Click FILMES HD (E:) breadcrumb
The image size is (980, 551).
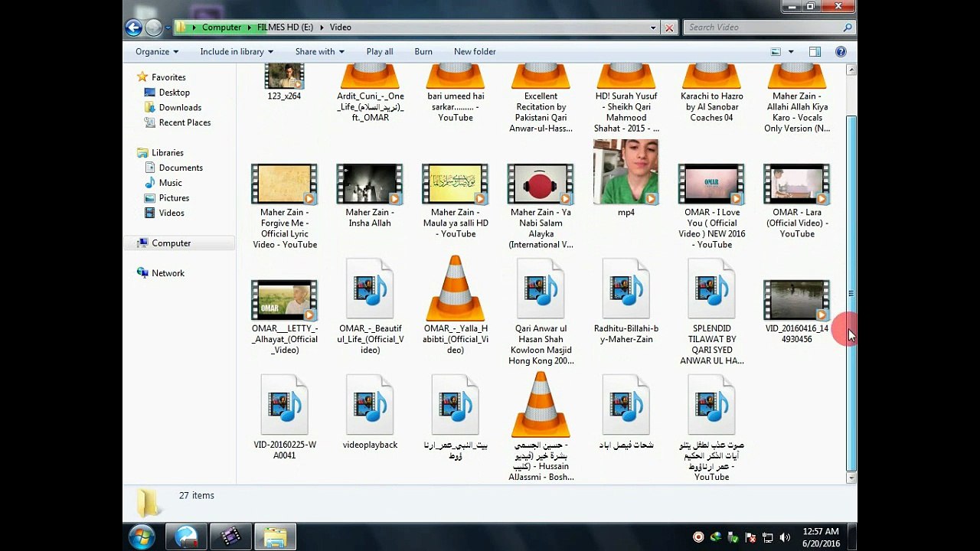[285, 28]
